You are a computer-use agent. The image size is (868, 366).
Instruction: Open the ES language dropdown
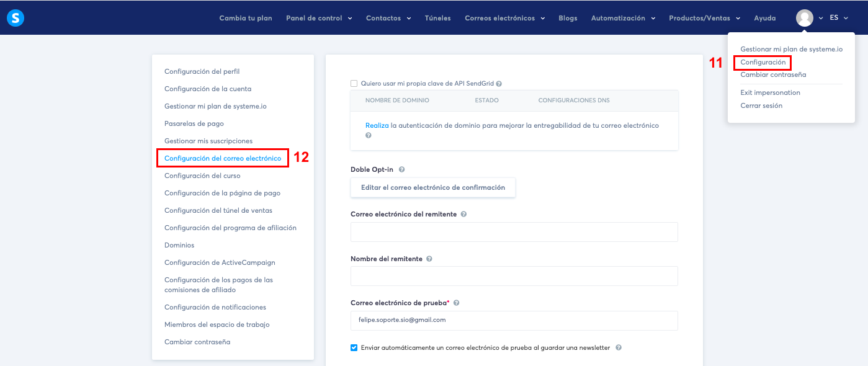[838, 17]
